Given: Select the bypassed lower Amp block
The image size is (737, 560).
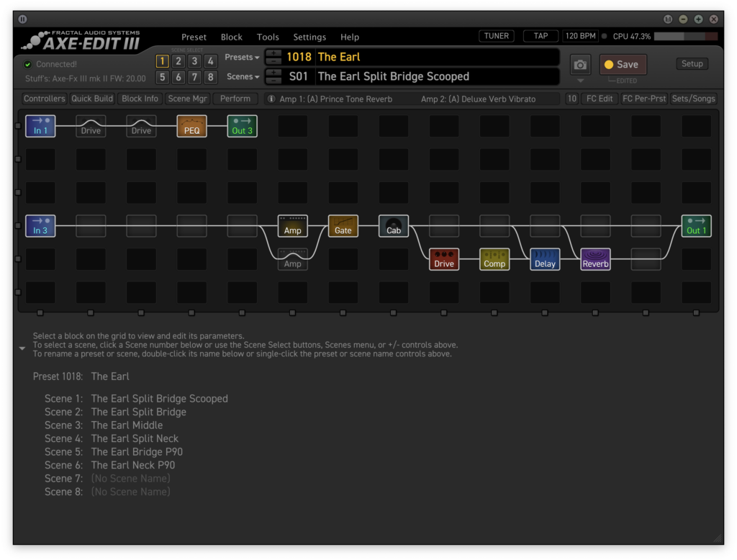Looking at the screenshot, I should tap(292, 259).
